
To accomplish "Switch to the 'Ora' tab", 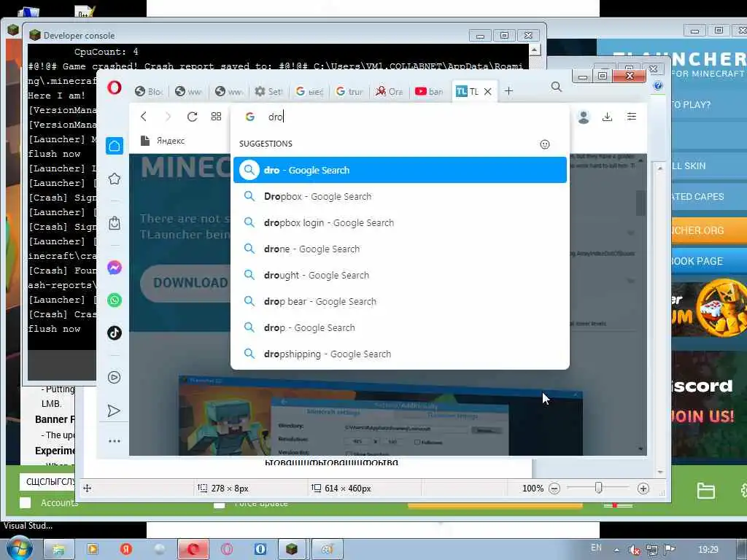I will pos(389,91).
